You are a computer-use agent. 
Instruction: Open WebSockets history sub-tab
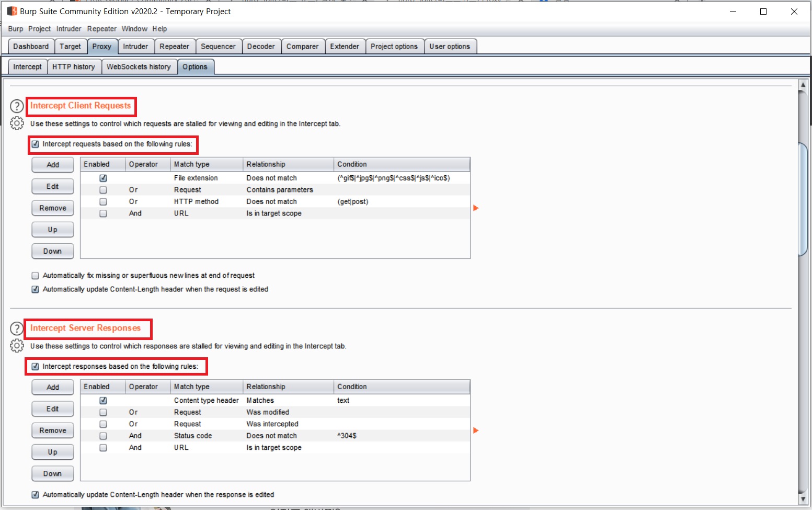click(x=139, y=67)
